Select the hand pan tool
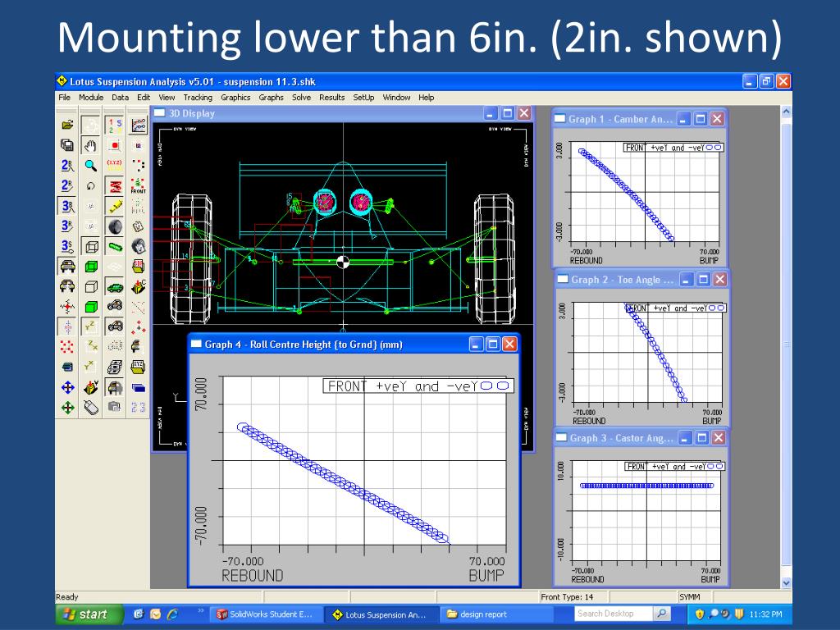The image size is (840, 630). (91, 145)
